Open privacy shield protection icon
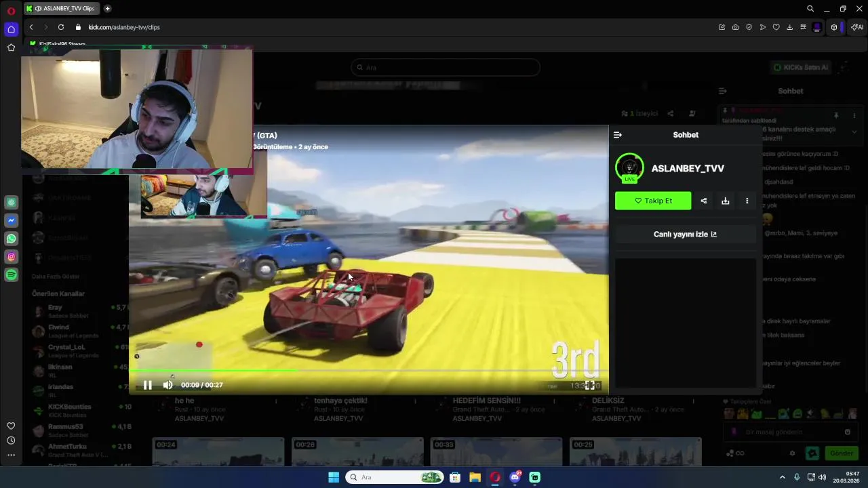Screen dimensions: 868x488 [749, 27]
